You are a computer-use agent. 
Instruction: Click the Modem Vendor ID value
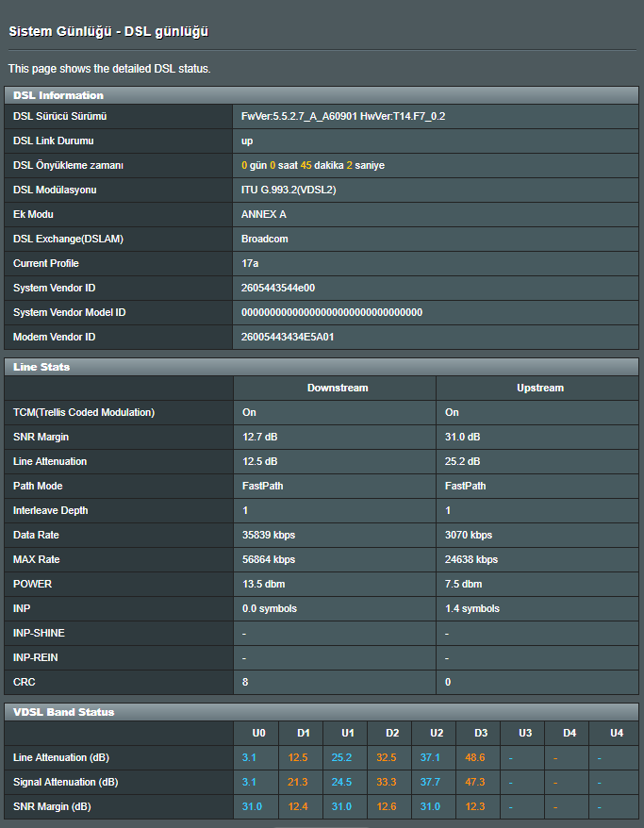tap(288, 337)
